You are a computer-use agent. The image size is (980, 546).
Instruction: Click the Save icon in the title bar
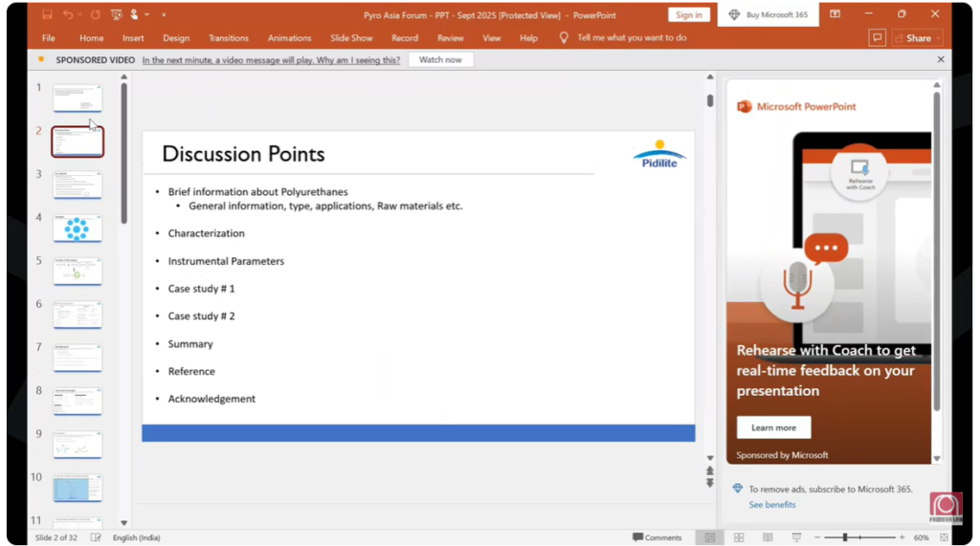pos(47,15)
